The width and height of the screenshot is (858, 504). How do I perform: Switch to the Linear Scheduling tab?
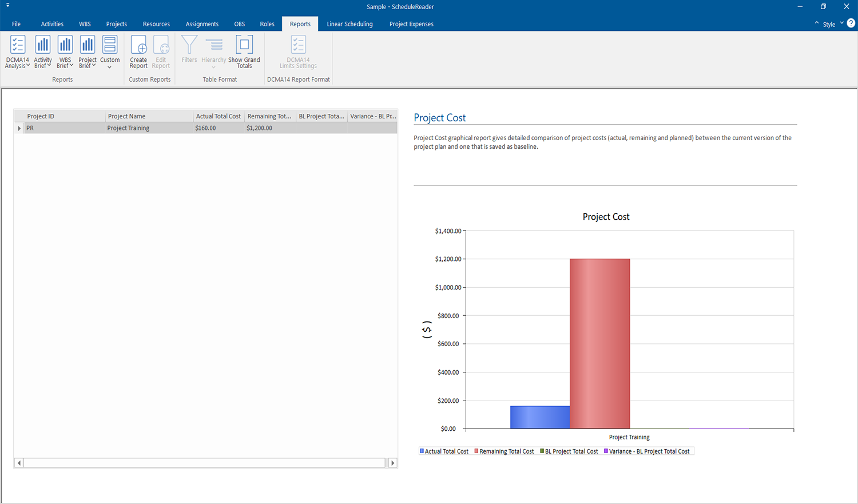349,24
